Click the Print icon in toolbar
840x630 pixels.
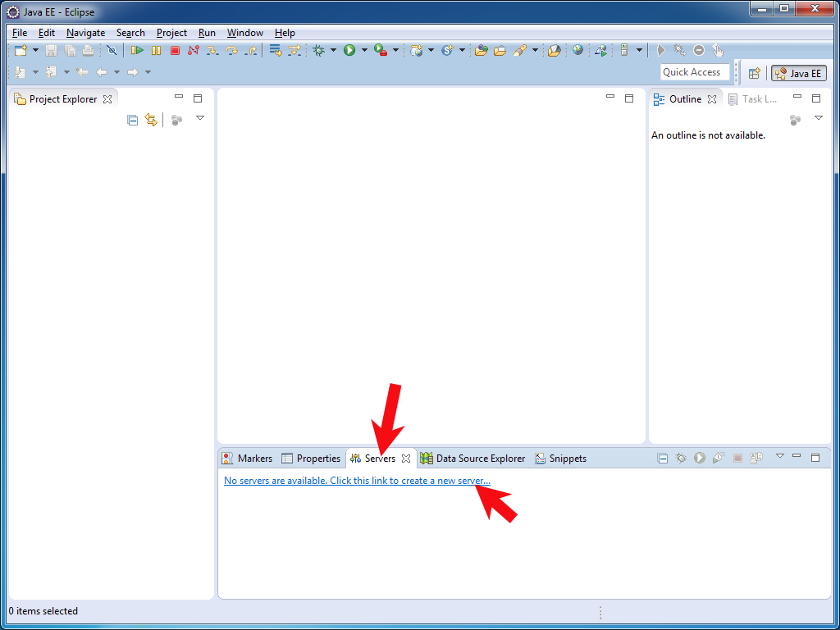tap(88, 50)
